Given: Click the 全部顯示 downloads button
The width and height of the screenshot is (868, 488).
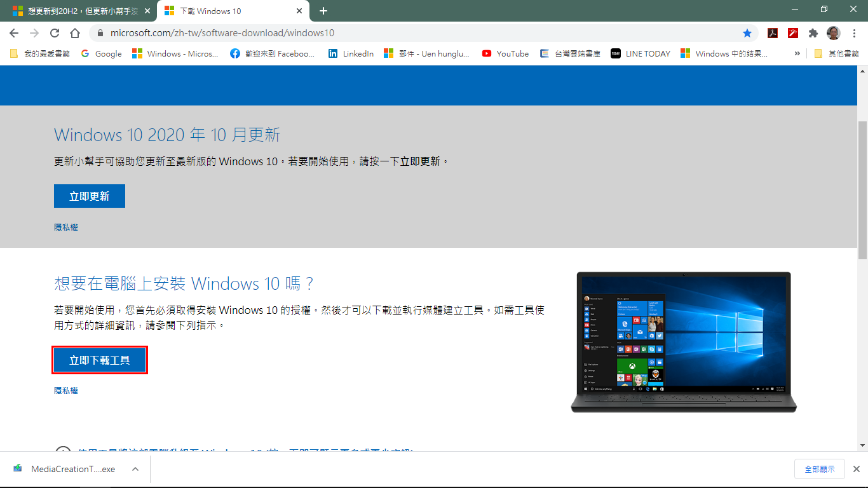Looking at the screenshot, I should [819, 469].
